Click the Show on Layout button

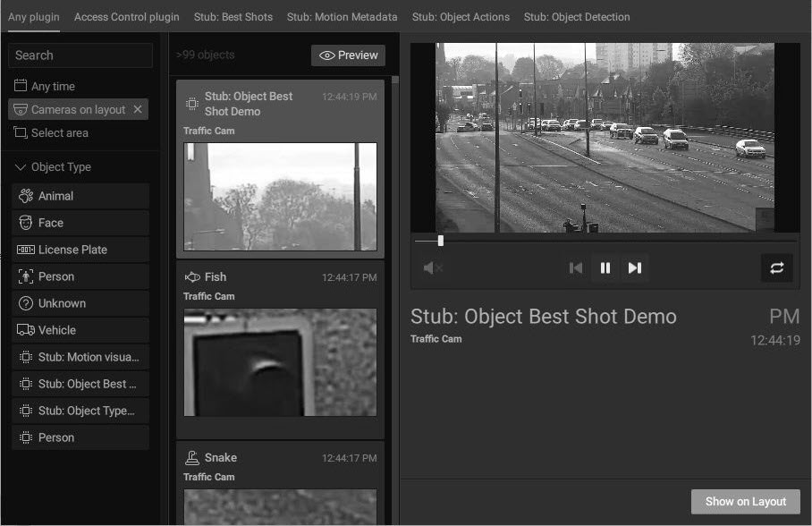pyautogui.click(x=745, y=501)
